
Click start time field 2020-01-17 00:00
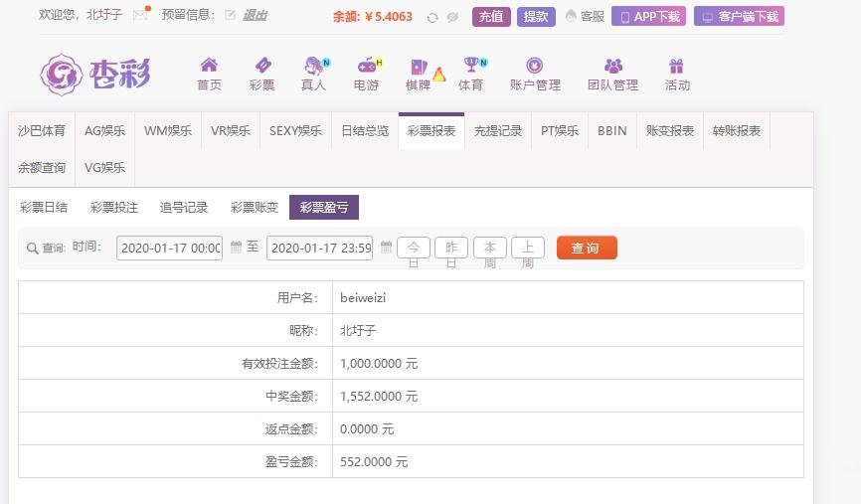[170, 249]
